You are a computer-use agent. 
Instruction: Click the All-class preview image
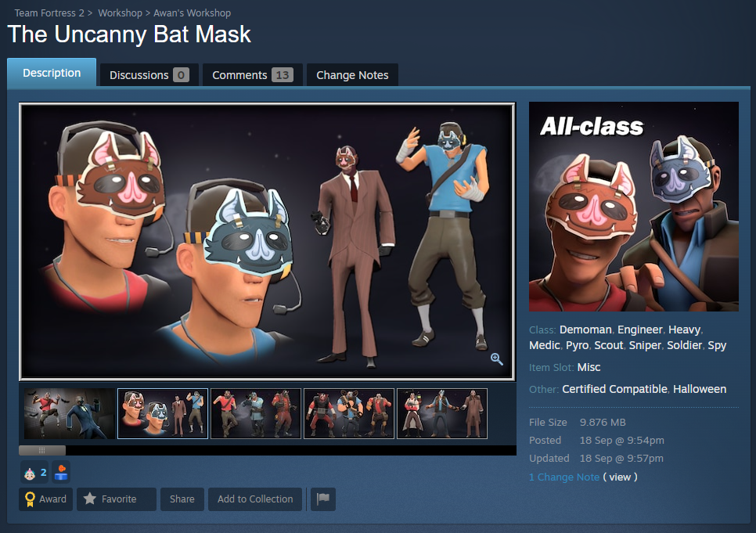634,207
